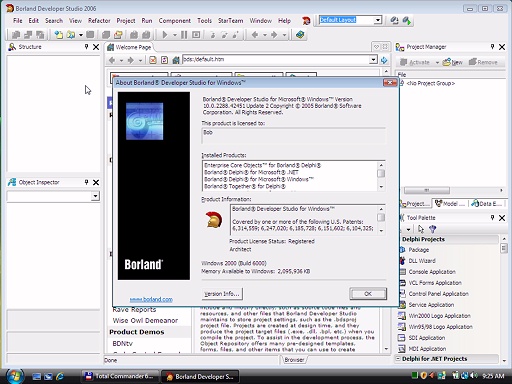The height and width of the screenshot is (384, 512).
Task: Click the browser Home icon
Action: 176,60
